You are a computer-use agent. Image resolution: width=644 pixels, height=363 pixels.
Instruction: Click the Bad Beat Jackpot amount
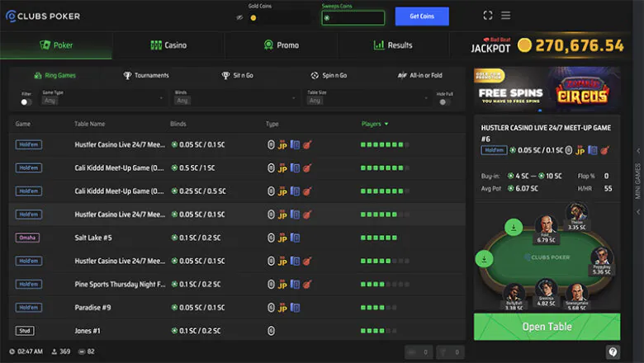[x=579, y=45]
